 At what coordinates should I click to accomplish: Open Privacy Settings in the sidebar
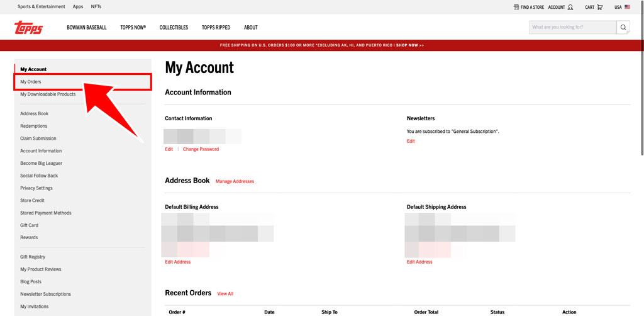tap(36, 188)
